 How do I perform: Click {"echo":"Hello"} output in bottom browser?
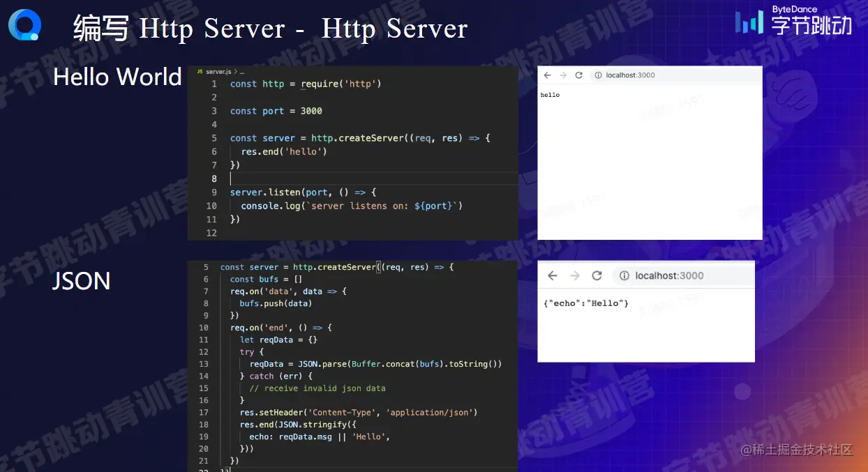click(x=585, y=303)
